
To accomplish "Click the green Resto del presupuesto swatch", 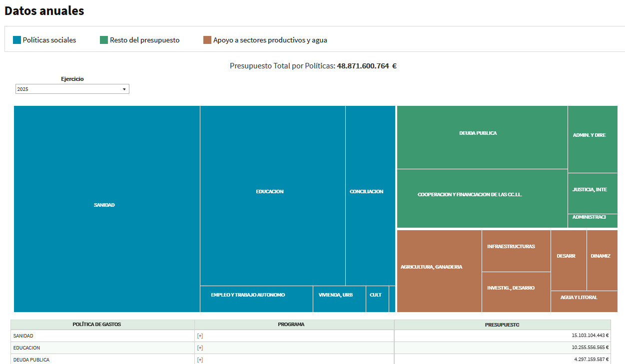I will [x=103, y=39].
